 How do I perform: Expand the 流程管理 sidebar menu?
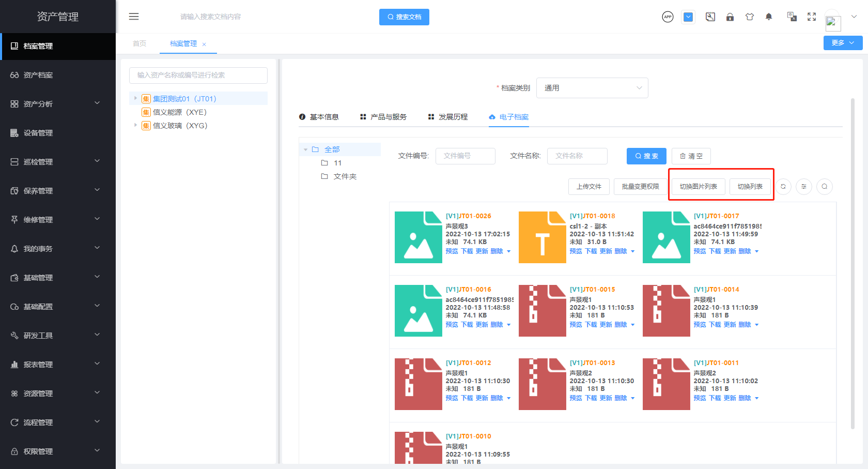coord(58,422)
